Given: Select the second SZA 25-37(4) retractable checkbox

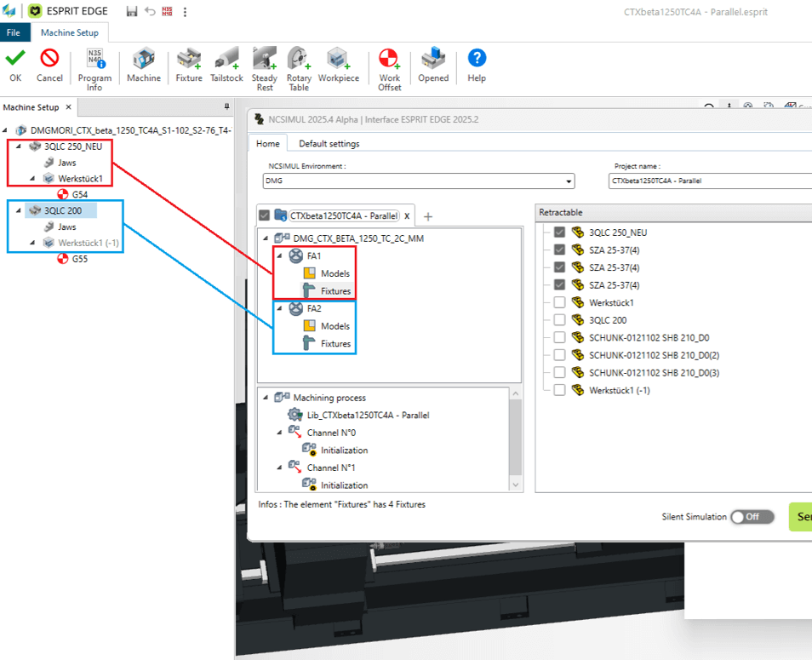Looking at the screenshot, I should coord(559,267).
